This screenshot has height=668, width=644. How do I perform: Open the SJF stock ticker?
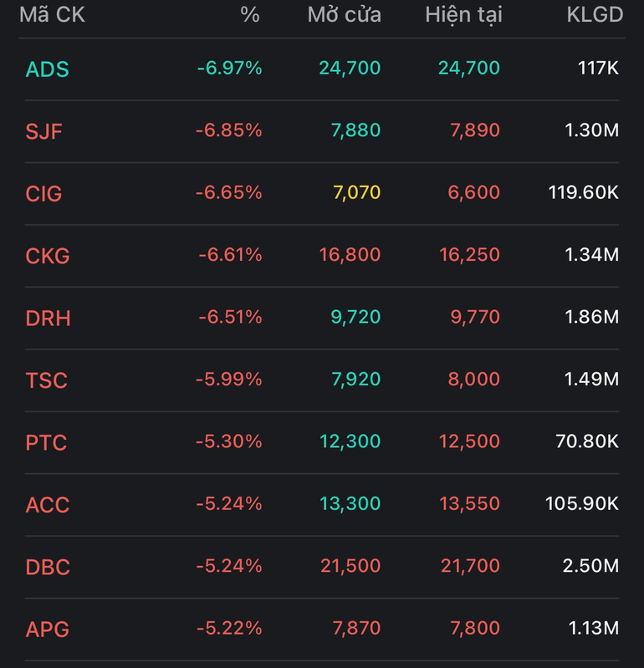tap(44, 131)
